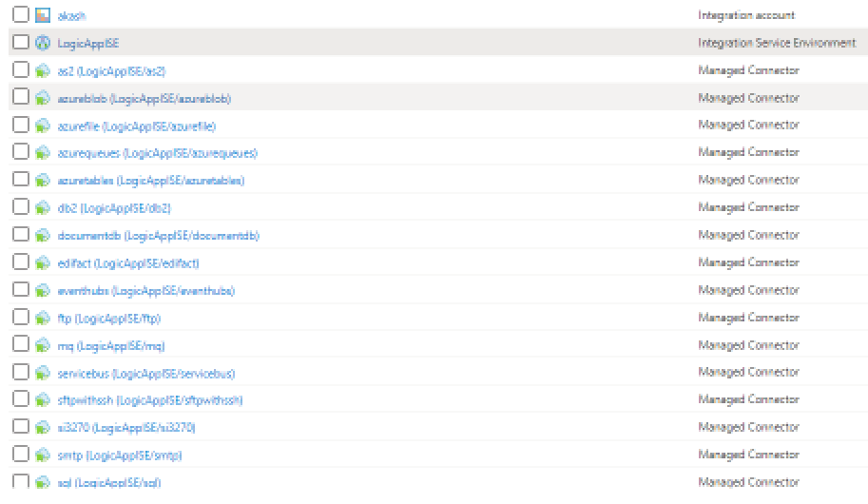Toggle the checkbox beside documentdb
This screenshot has height=504, width=868.
(21, 235)
